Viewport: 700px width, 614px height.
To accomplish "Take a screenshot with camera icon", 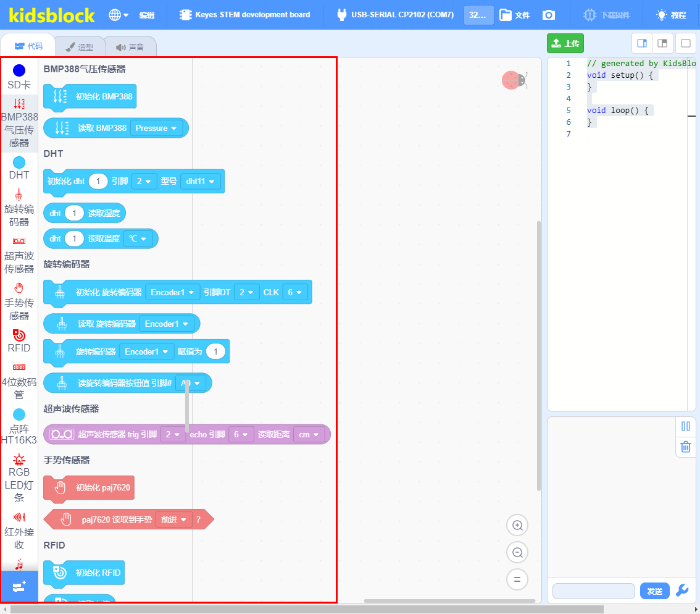I will click(549, 15).
